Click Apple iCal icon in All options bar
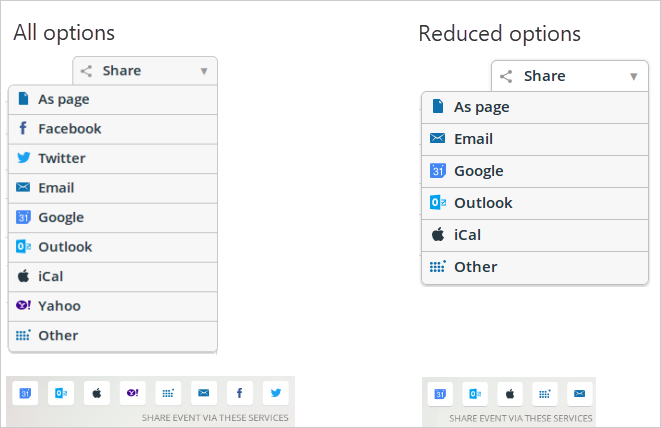The height and width of the screenshot is (428, 661). pos(97,393)
